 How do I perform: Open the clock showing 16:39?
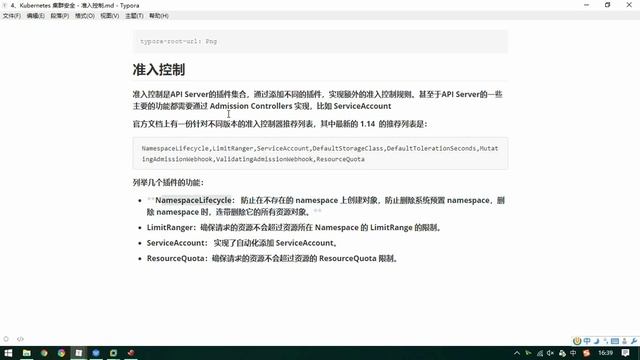(606, 353)
